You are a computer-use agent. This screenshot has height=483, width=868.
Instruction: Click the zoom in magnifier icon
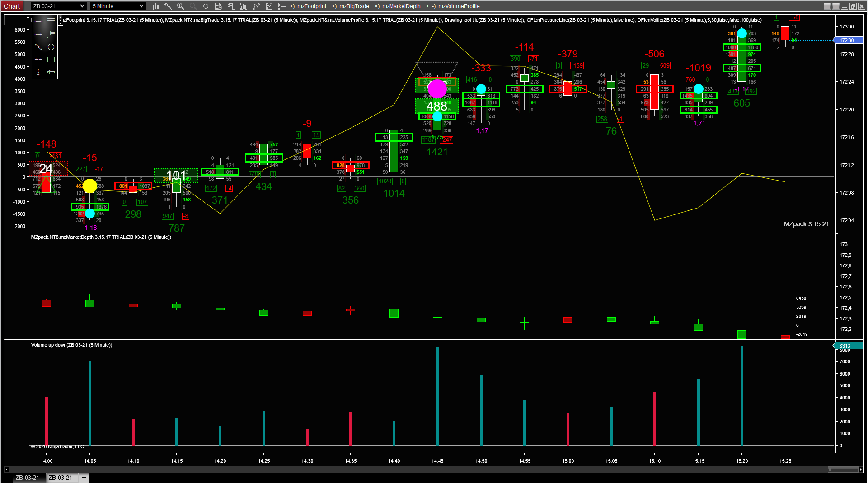coord(181,6)
